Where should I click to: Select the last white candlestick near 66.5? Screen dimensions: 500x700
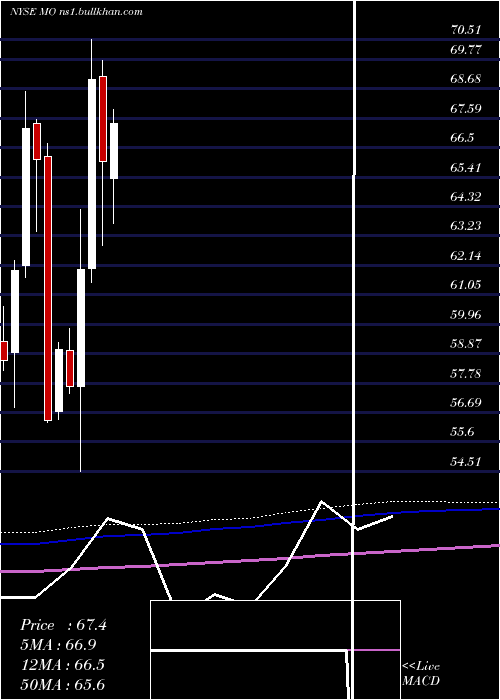[114, 151]
